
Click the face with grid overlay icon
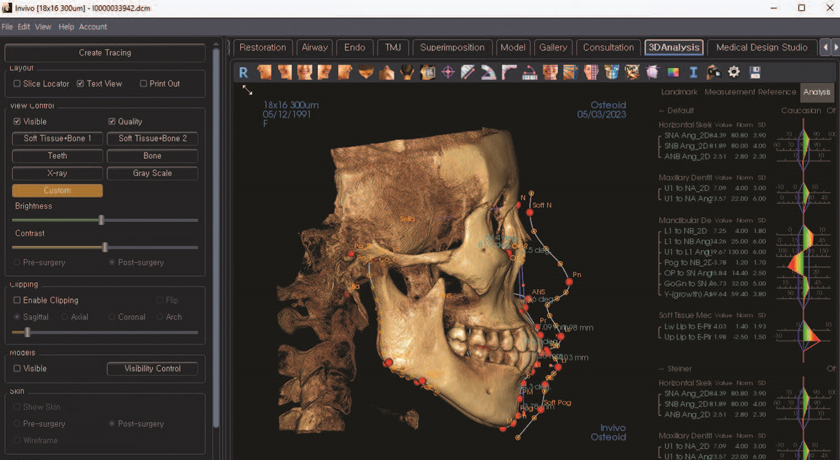pos(591,72)
